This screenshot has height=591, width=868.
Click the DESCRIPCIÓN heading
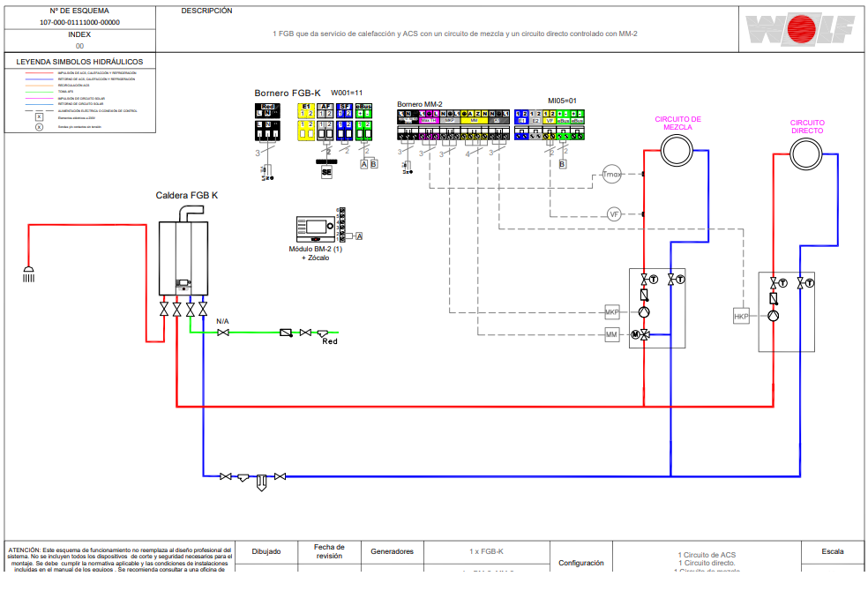click(x=207, y=11)
